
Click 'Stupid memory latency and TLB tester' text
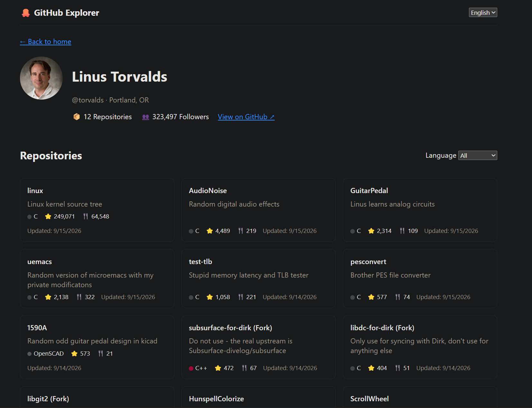(x=249, y=275)
